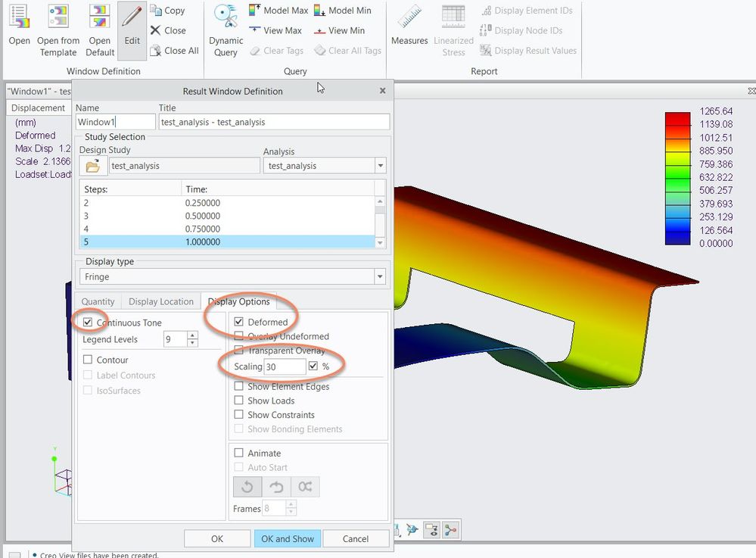This screenshot has height=558, width=756.
Task: Switch to the Quantity tab
Action: tap(98, 301)
